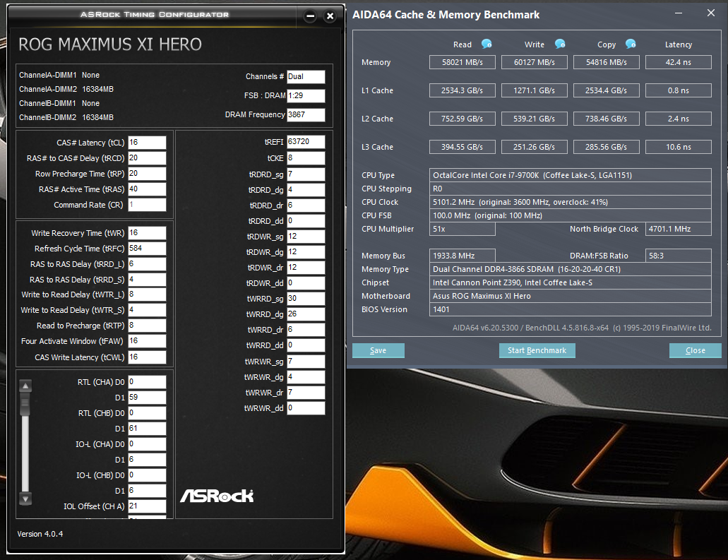Click the DRAM:FSB Ratio value 58:3
The image size is (728, 560).
(x=679, y=256)
